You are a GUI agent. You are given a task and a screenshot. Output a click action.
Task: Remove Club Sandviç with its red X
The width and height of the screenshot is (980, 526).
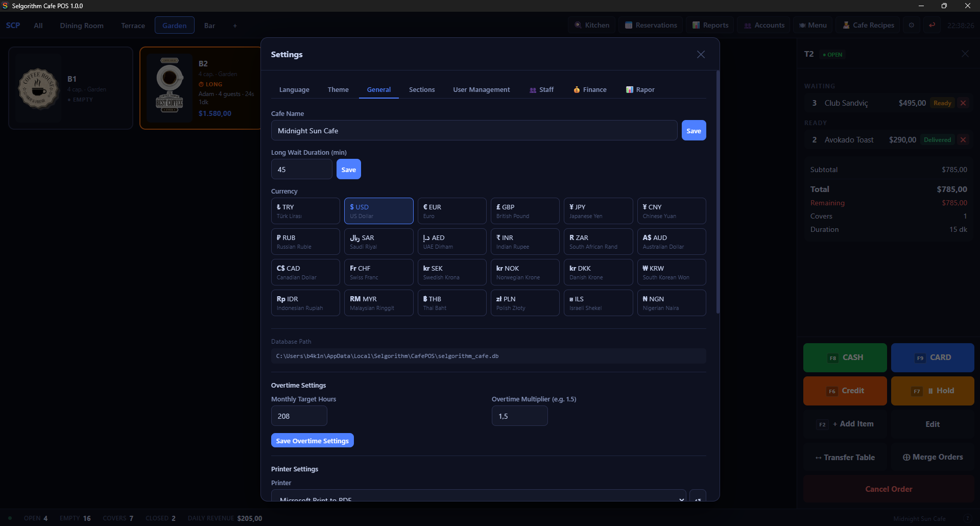pyautogui.click(x=963, y=103)
